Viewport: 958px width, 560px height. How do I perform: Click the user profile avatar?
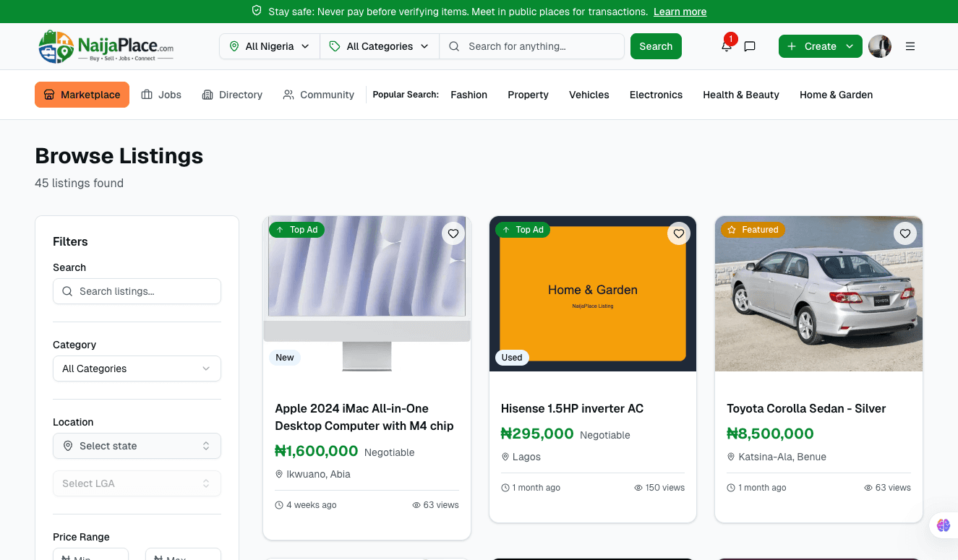(x=880, y=46)
